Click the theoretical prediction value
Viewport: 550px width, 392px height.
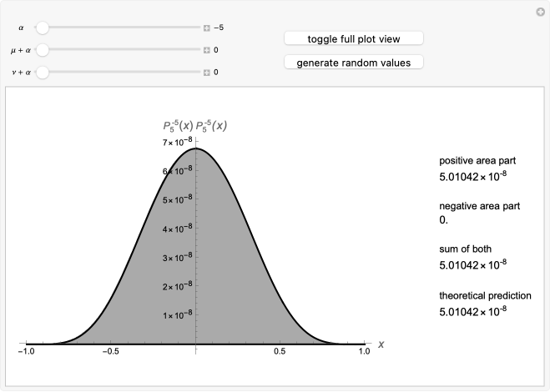point(472,311)
